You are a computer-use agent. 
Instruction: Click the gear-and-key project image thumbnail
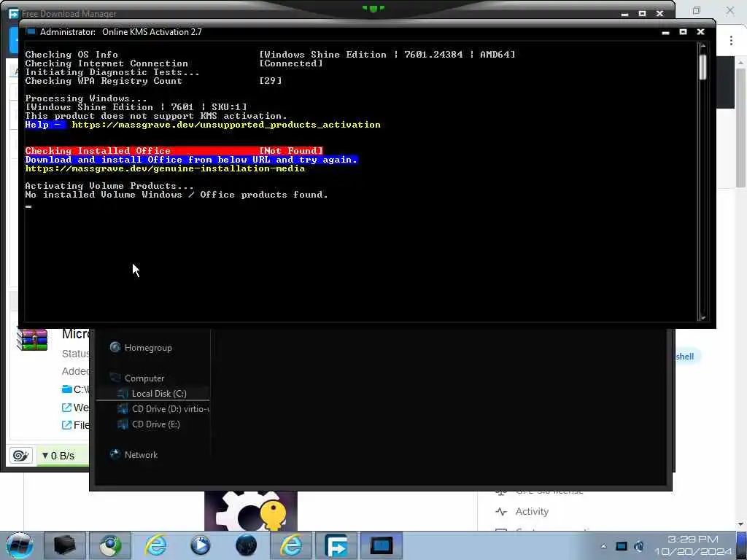click(251, 511)
